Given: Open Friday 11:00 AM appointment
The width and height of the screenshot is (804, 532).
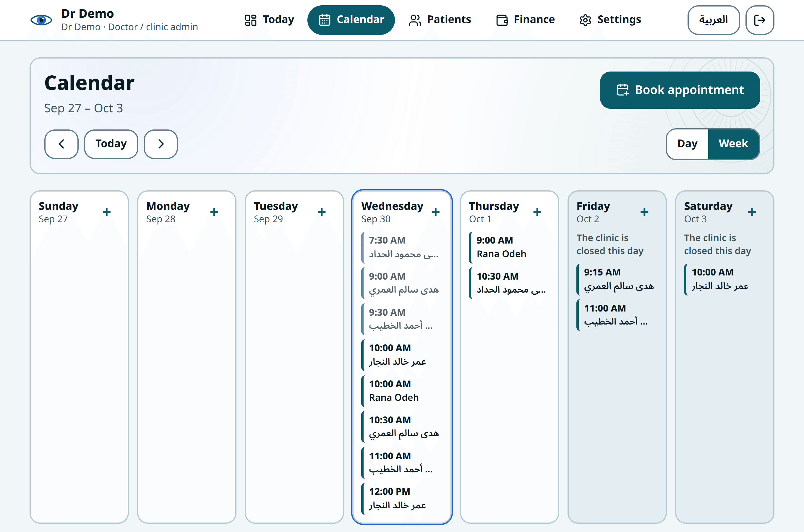Looking at the screenshot, I should tap(617, 315).
